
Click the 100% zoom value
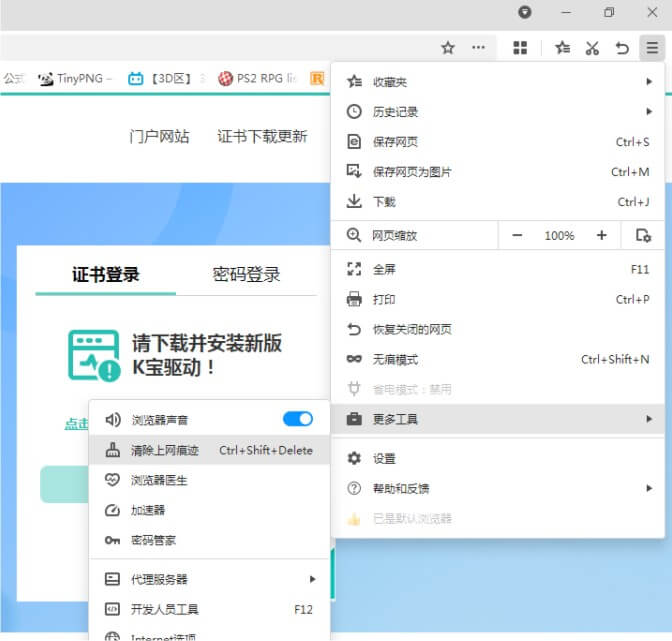559,236
